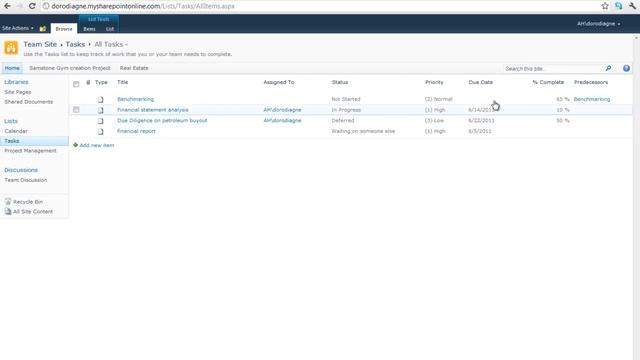Open Calendar in sidebar
Screen dimensions: 640x360
16,131
